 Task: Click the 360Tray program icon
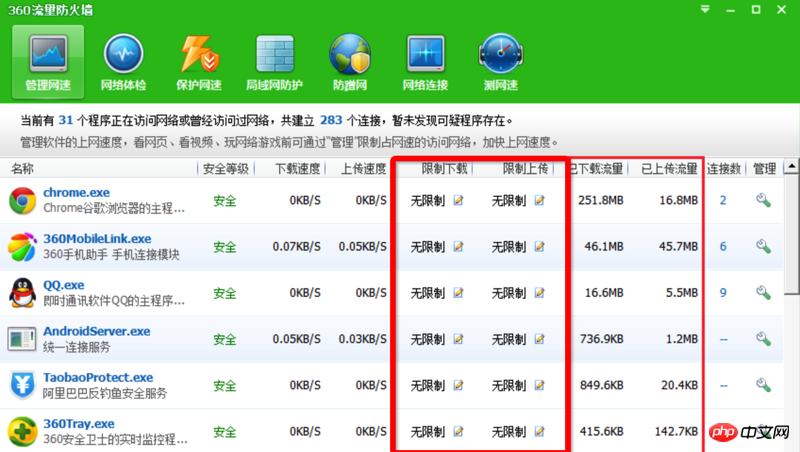22,432
